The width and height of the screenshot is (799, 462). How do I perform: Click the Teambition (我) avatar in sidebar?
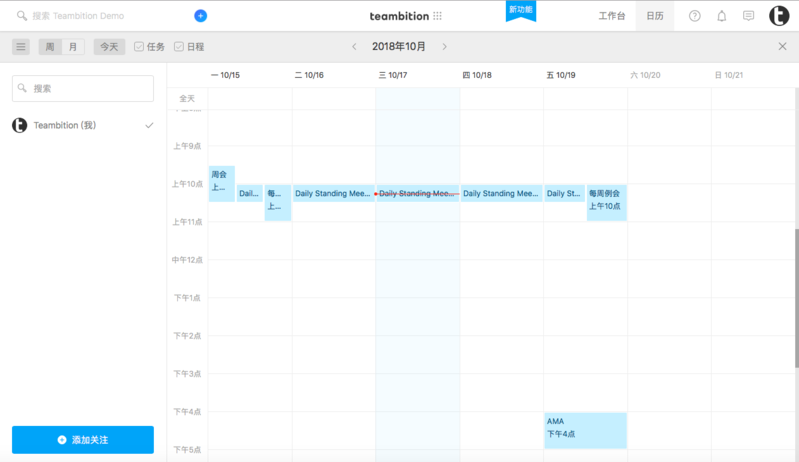[x=19, y=125]
